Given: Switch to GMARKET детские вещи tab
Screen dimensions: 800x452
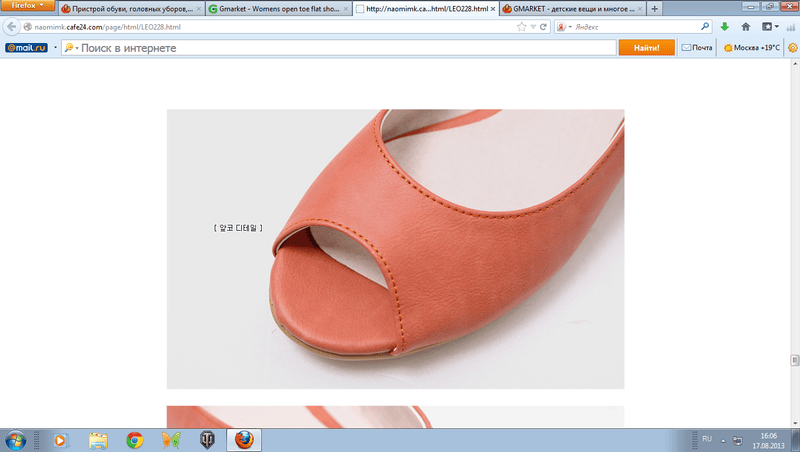Looking at the screenshot, I should point(567,8).
